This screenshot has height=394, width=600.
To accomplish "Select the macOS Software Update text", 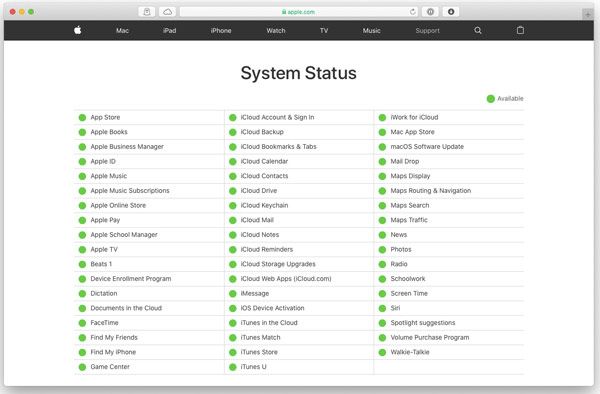I will (427, 147).
